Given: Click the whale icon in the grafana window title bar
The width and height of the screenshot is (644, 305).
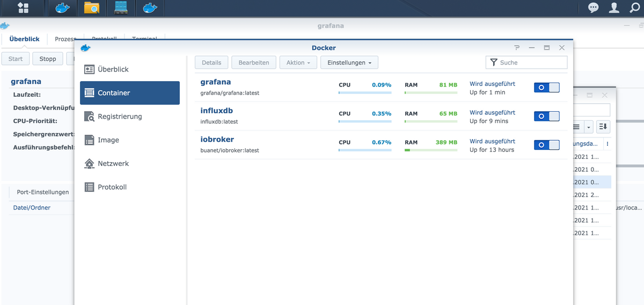Looking at the screenshot, I should (x=5, y=25).
